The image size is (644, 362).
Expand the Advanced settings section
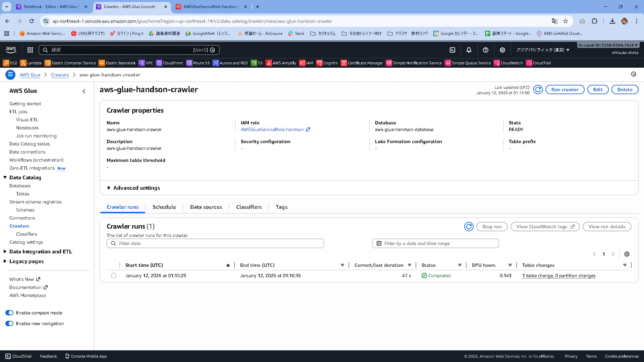tap(109, 188)
